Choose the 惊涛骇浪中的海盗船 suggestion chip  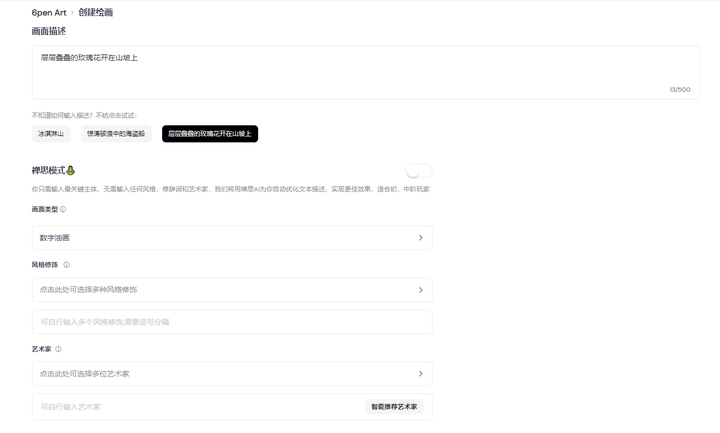116,134
